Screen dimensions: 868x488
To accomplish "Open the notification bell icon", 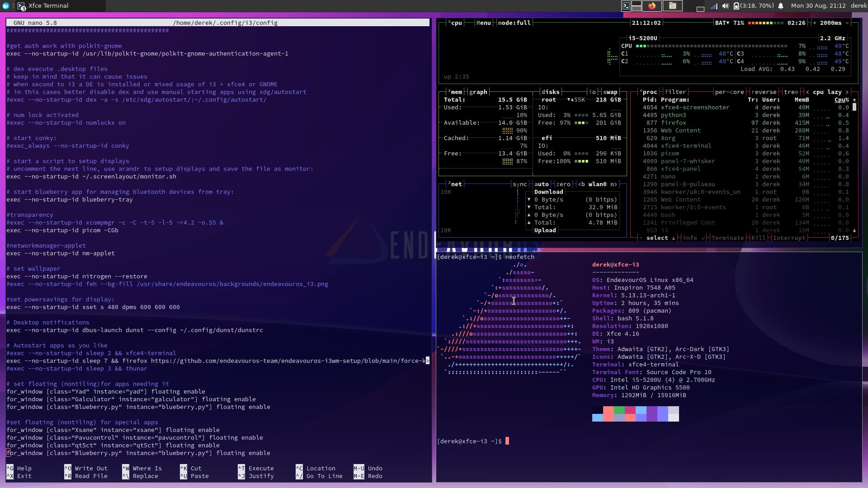I will point(781,5).
